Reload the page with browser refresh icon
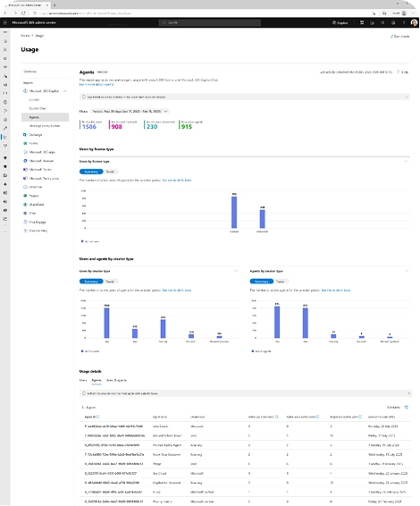This screenshot has height=506, width=420. click(23, 13)
